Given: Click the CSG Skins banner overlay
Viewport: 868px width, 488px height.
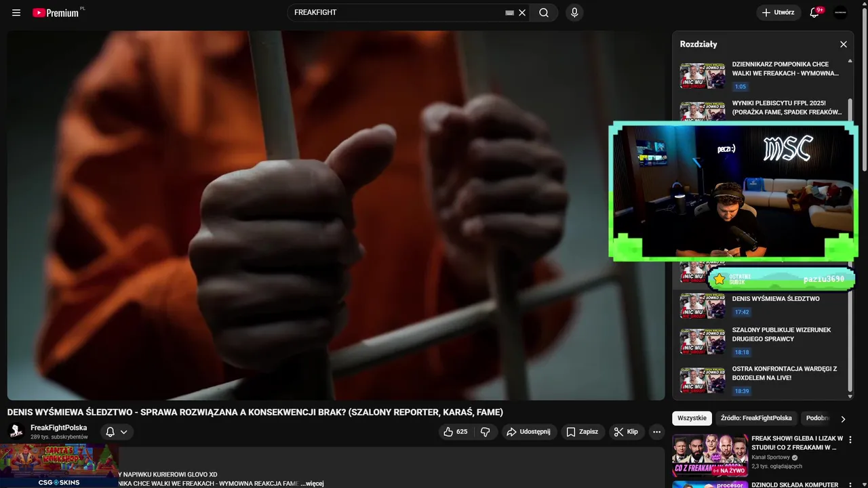Looking at the screenshot, I should point(59,466).
